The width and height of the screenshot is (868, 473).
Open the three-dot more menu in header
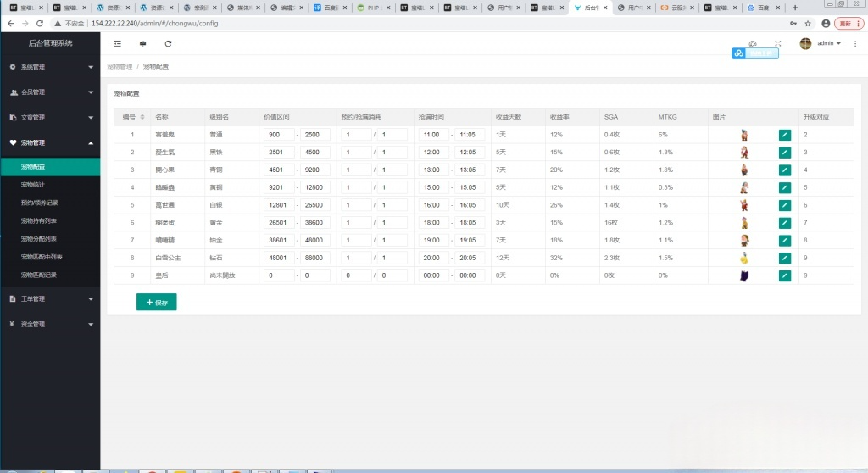click(x=855, y=43)
